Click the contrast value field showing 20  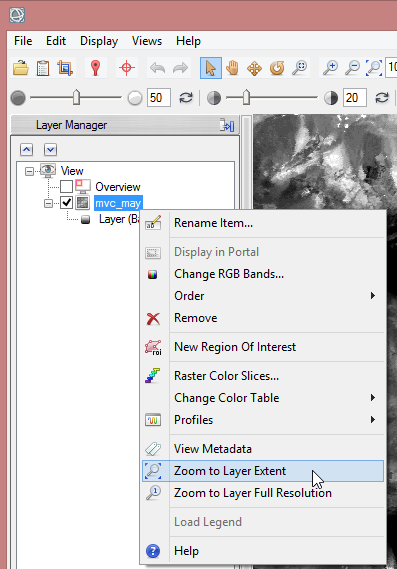(x=355, y=98)
